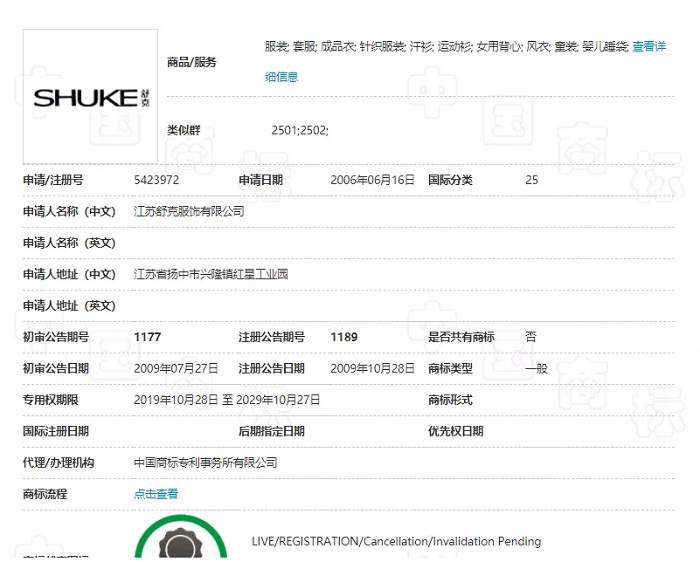Select the goods list text starting 服装
Viewport: 700px width, 562px height.
(446, 46)
